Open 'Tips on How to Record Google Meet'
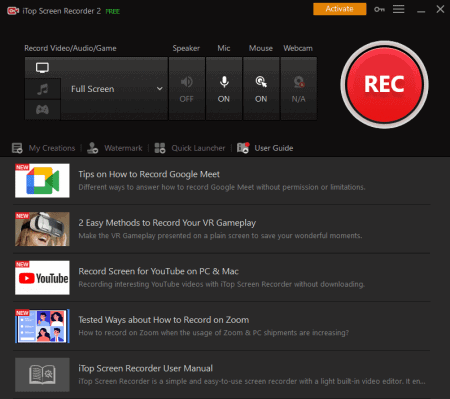The width and height of the screenshot is (450, 399). 149,174
